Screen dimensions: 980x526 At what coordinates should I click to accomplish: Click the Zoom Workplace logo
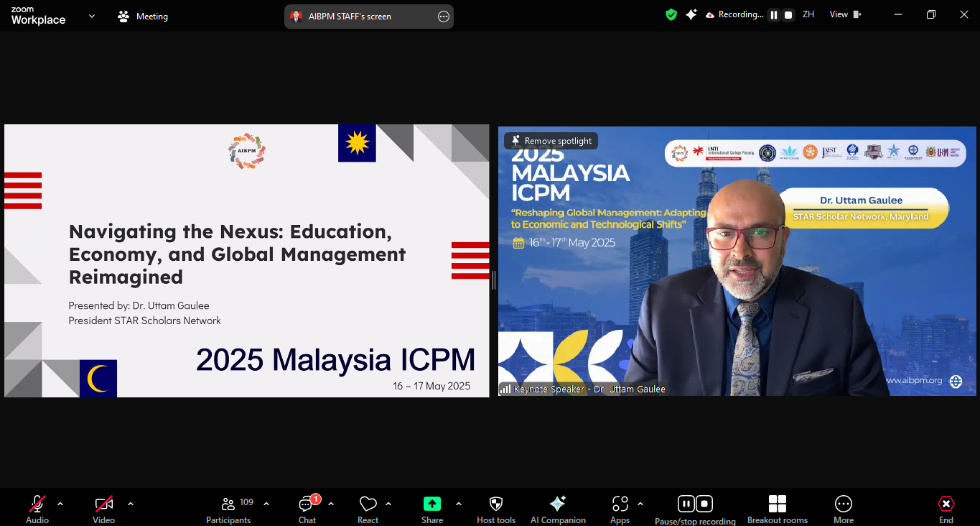[x=38, y=16]
